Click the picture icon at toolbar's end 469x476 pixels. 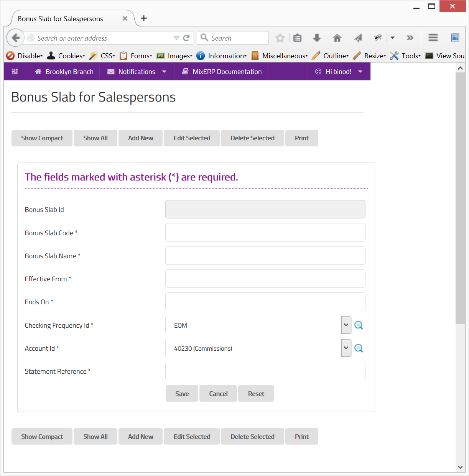click(x=455, y=38)
